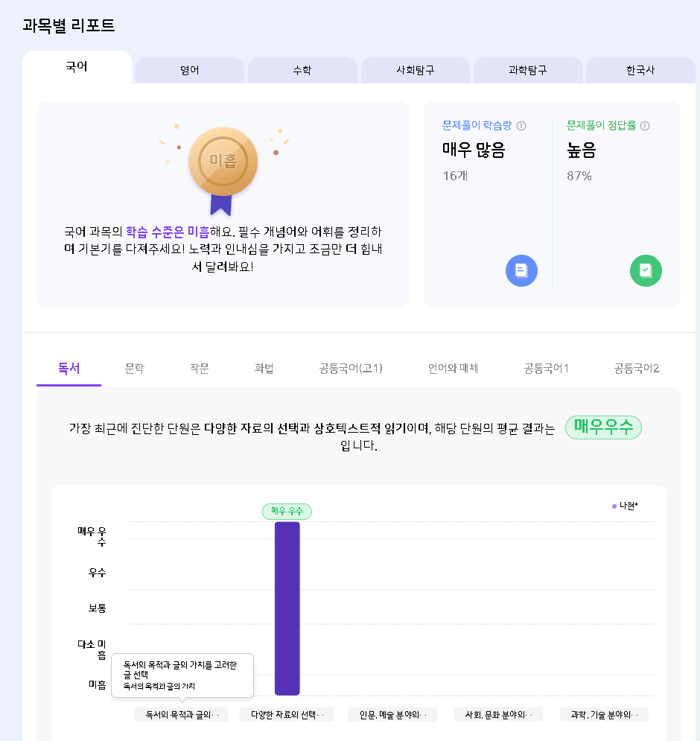The width and height of the screenshot is (700, 741).
Task: Click the 과학, 기술 분야의 unit label
Action: tap(605, 715)
